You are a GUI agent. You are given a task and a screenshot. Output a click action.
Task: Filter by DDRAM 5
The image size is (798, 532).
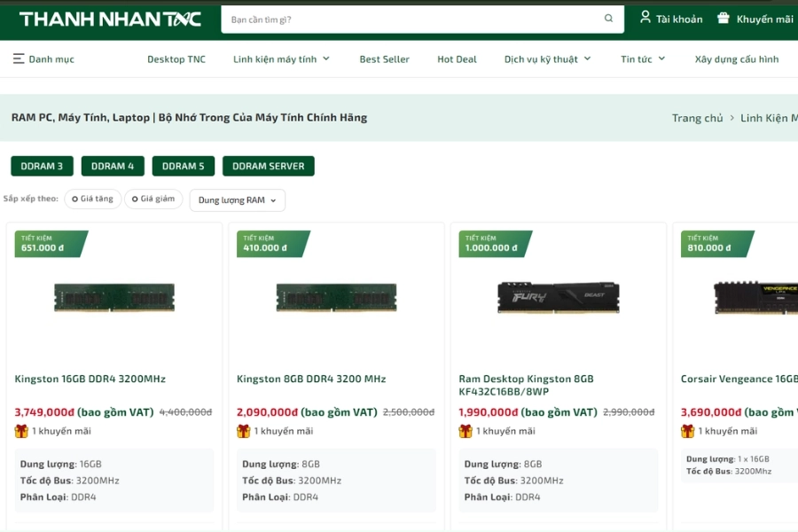[184, 166]
